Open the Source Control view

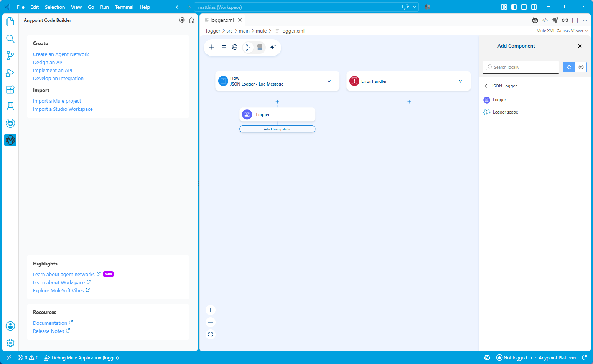[10, 56]
